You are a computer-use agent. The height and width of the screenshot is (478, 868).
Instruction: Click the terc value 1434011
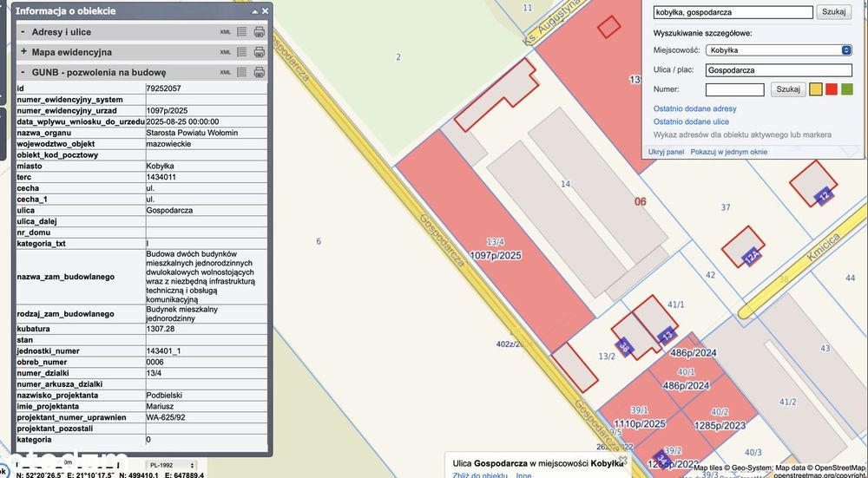pyautogui.click(x=161, y=177)
